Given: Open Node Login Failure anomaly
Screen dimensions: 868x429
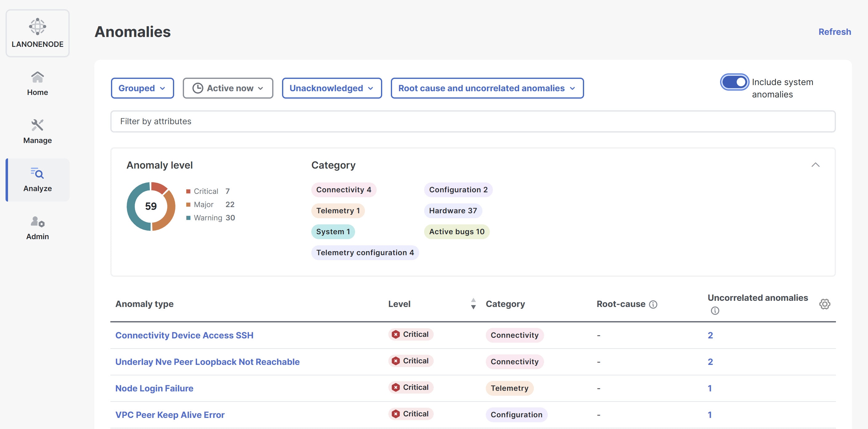Looking at the screenshot, I should (154, 388).
